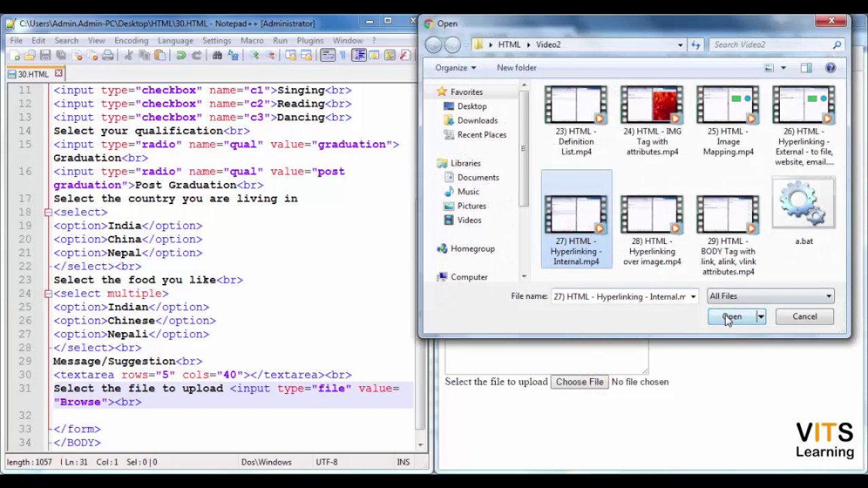Click Choose File button on the web page
The width and height of the screenshot is (868, 488).
click(580, 382)
